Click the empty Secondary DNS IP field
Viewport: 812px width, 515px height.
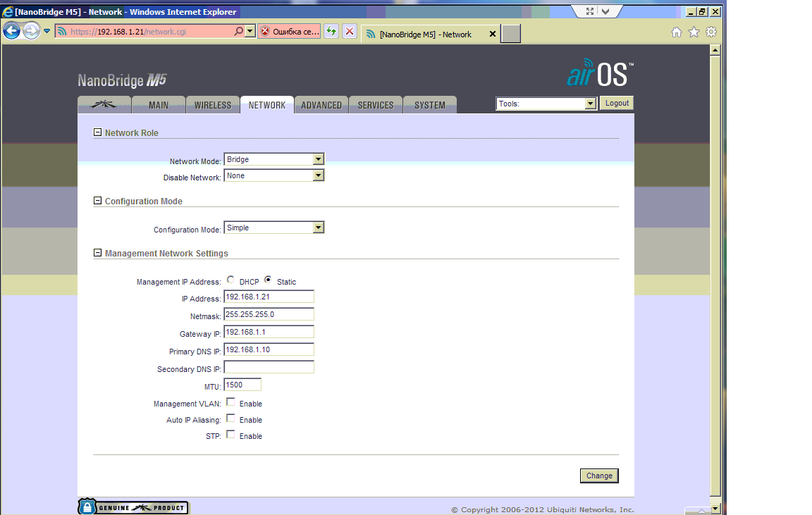click(269, 367)
